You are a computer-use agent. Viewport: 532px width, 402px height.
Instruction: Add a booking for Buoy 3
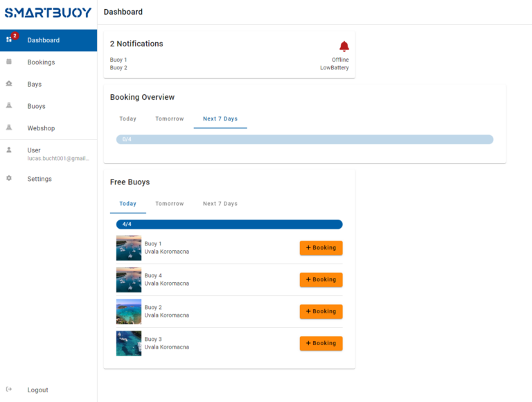[x=321, y=343]
